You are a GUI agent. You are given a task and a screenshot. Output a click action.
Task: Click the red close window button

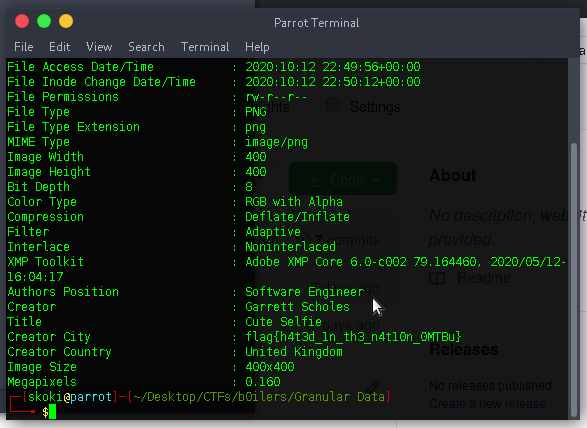[22, 21]
